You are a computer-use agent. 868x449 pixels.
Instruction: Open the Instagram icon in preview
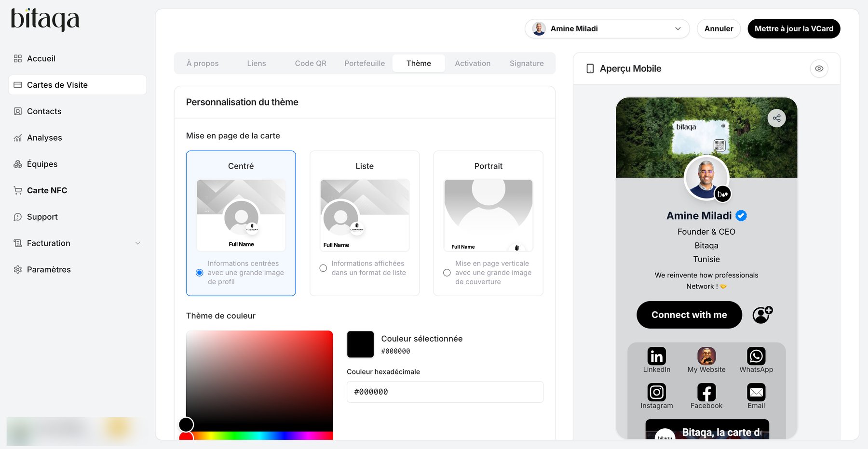click(x=656, y=392)
